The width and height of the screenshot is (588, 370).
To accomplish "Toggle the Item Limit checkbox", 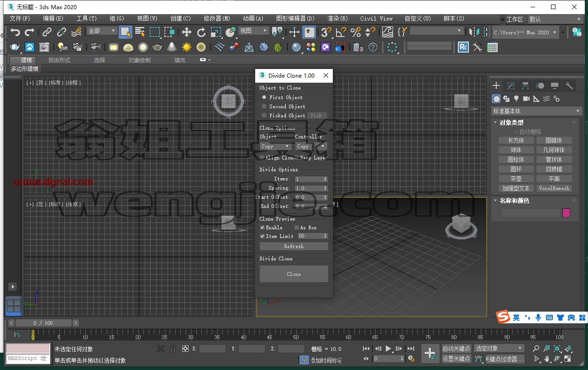I will coord(262,236).
